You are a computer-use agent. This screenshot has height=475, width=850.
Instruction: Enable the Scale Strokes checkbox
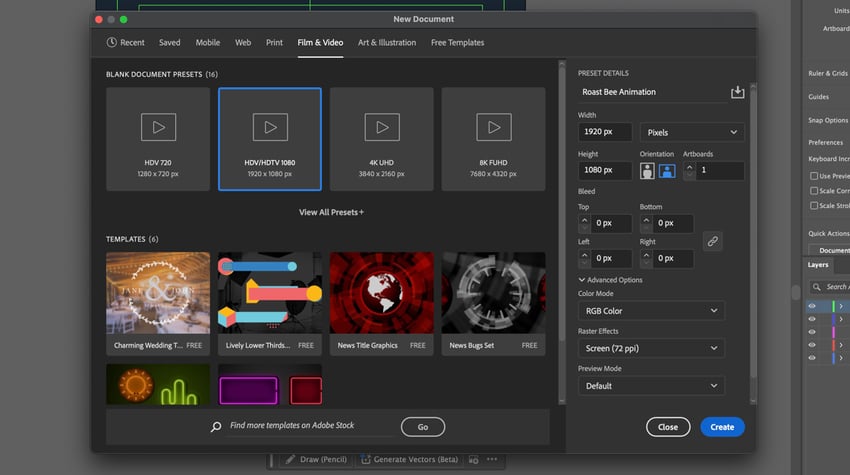[x=814, y=206]
